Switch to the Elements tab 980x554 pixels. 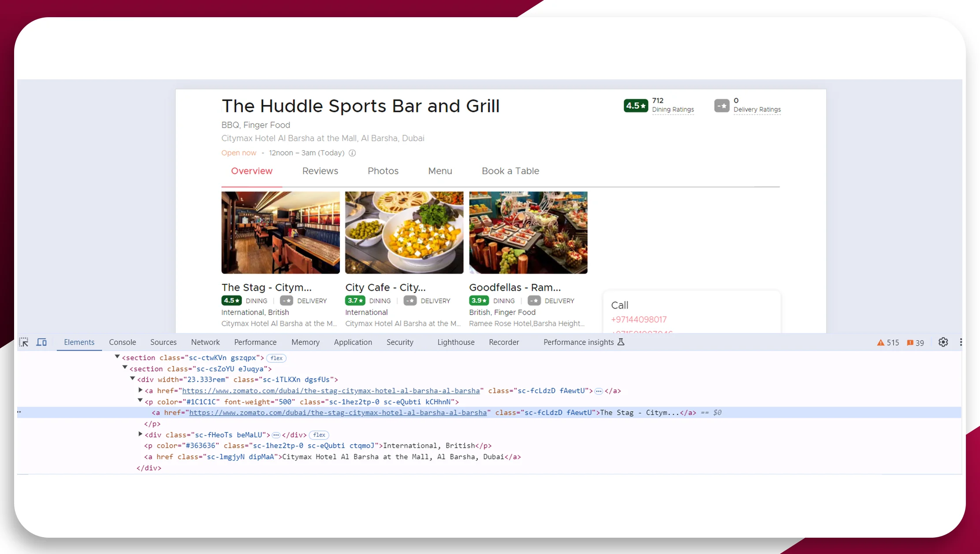(x=79, y=342)
